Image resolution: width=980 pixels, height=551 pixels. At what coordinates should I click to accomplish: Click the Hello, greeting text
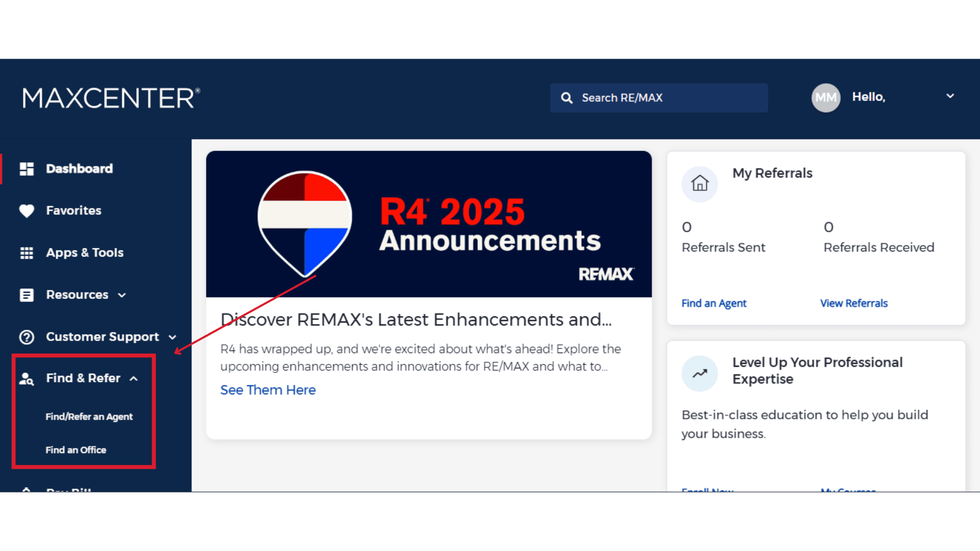(x=869, y=97)
